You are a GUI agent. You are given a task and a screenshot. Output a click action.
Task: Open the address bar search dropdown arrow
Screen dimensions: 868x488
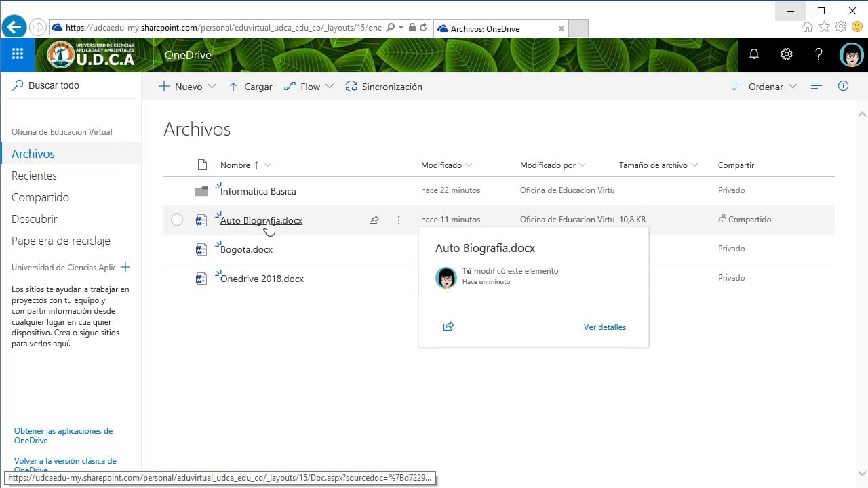(401, 28)
